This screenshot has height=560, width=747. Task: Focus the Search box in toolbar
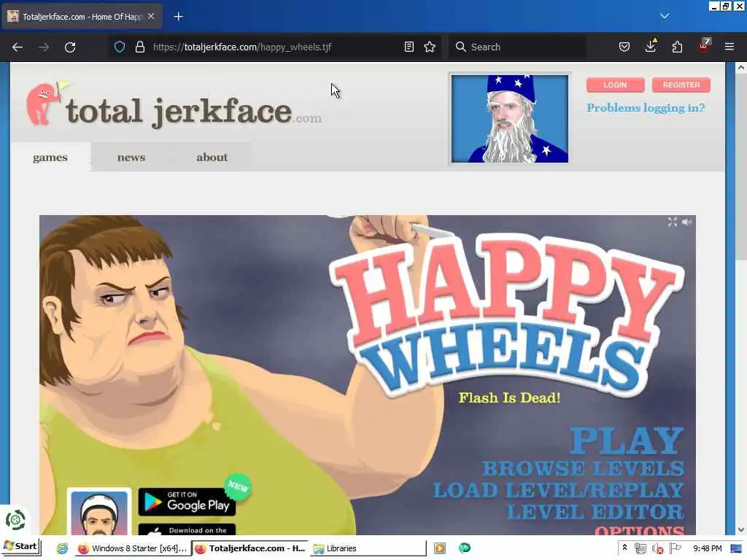coord(517,47)
